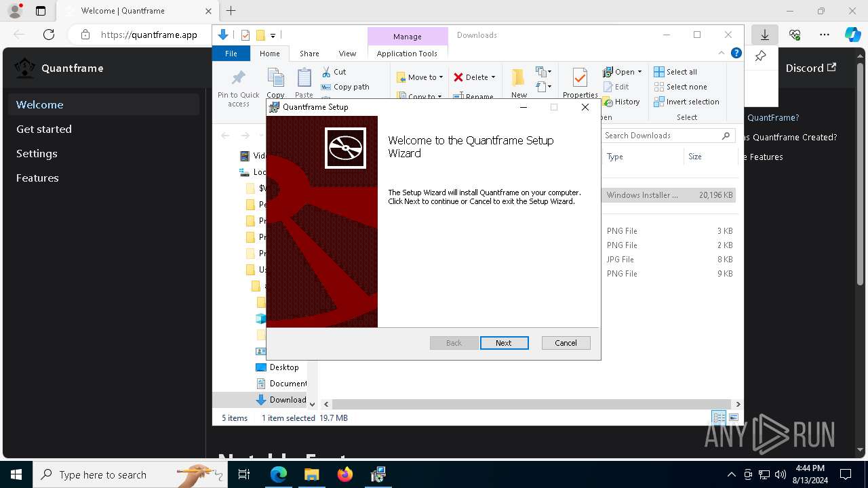Switch to Large icons view in the status bar

733,418
